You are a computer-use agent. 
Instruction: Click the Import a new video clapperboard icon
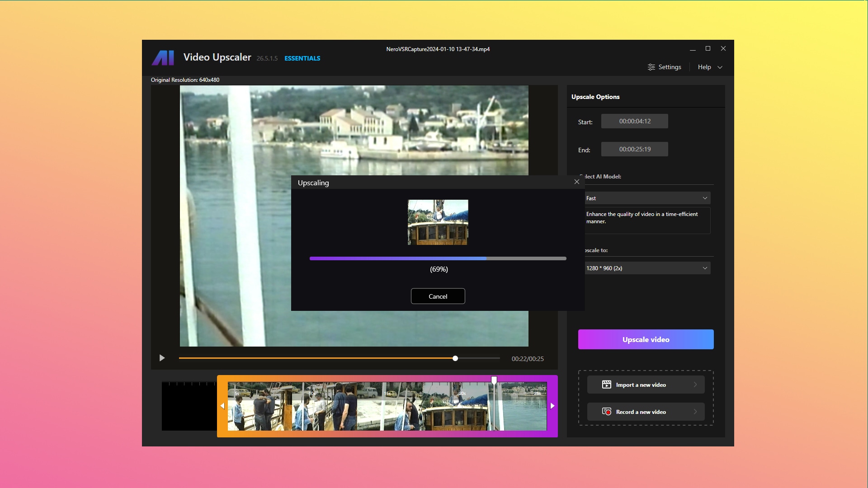pyautogui.click(x=607, y=385)
